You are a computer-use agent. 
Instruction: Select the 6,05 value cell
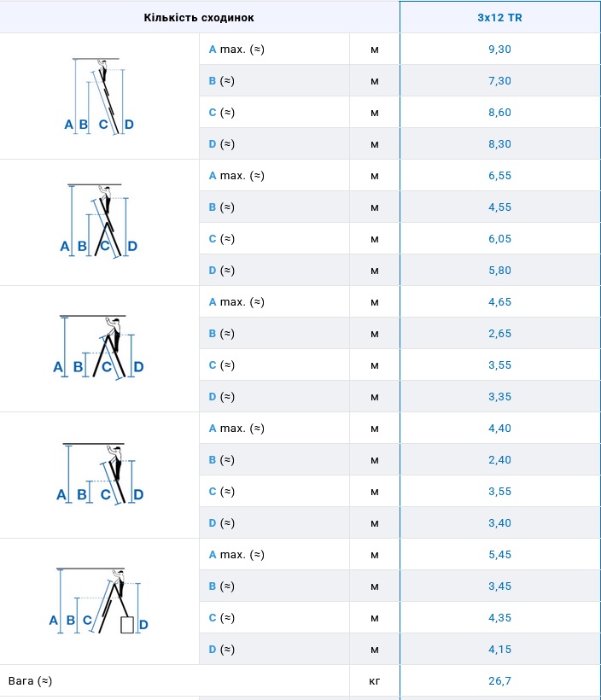[499, 239]
